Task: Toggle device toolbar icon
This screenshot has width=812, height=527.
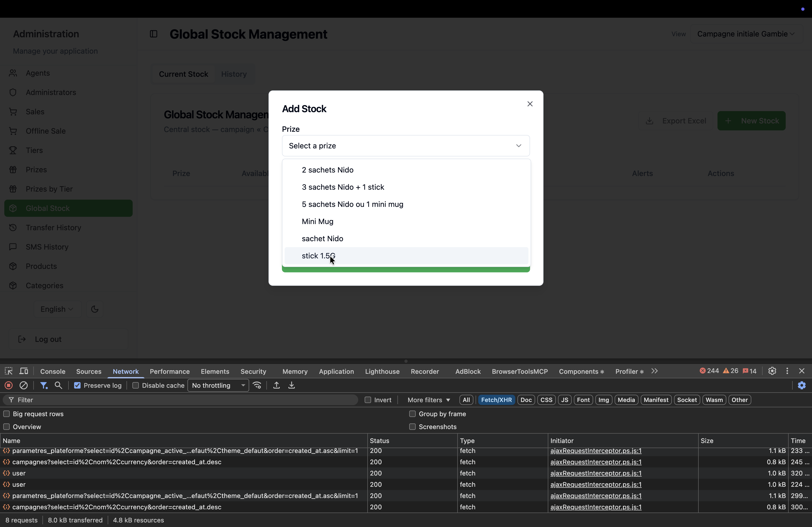Action: tap(24, 371)
